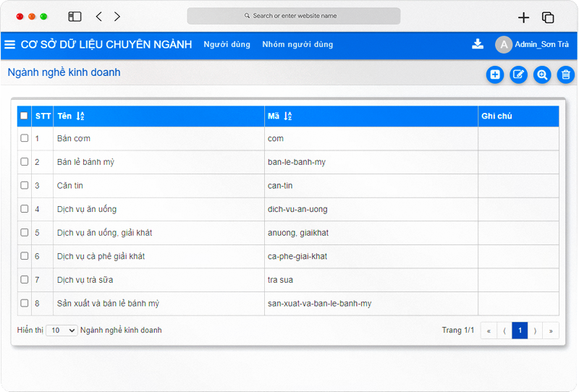579x392 pixels.
Task: Click the ban-le-banh-my code cell
Action: click(x=371, y=162)
